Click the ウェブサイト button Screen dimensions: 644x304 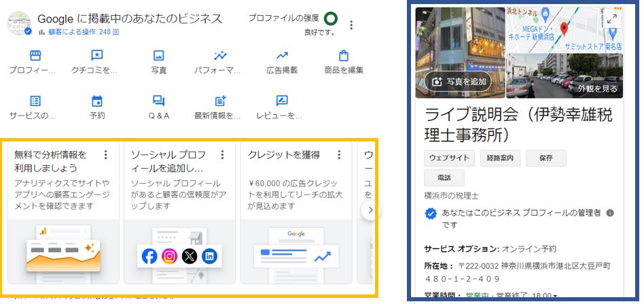pyautogui.click(x=449, y=158)
